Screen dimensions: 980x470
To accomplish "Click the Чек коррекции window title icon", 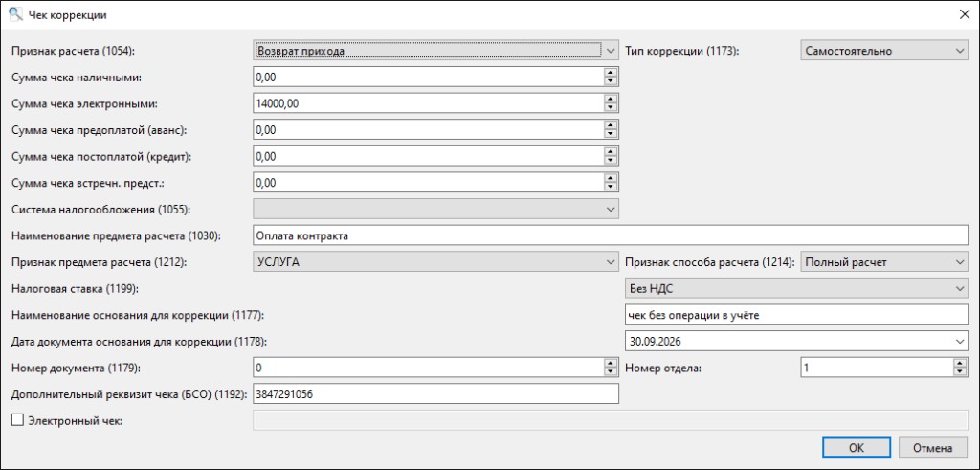I will pos(15,15).
